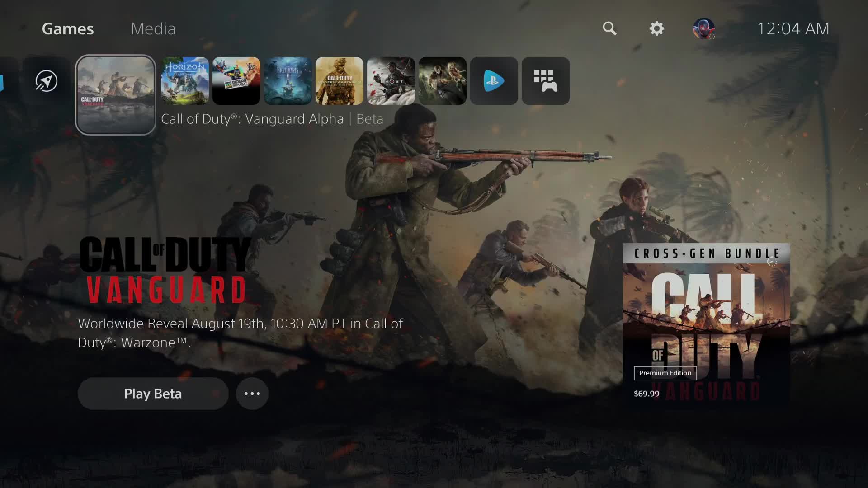Open the three-dot options button

(252, 394)
